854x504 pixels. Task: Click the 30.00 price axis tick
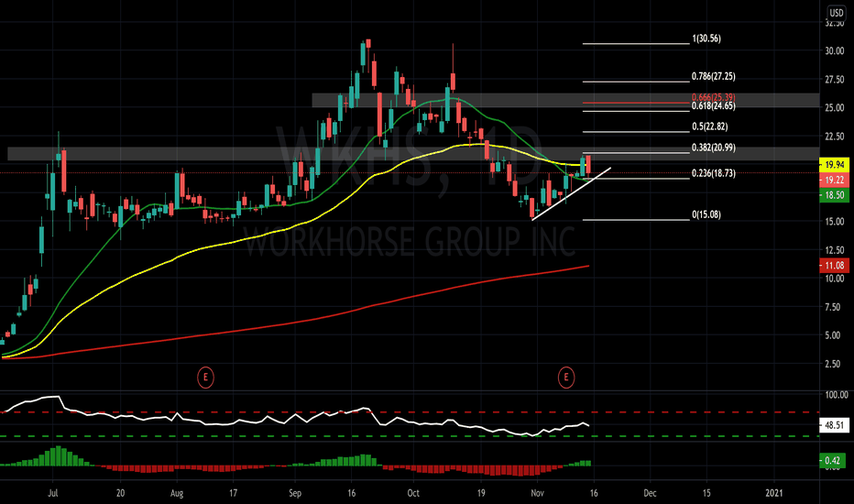tap(835, 50)
